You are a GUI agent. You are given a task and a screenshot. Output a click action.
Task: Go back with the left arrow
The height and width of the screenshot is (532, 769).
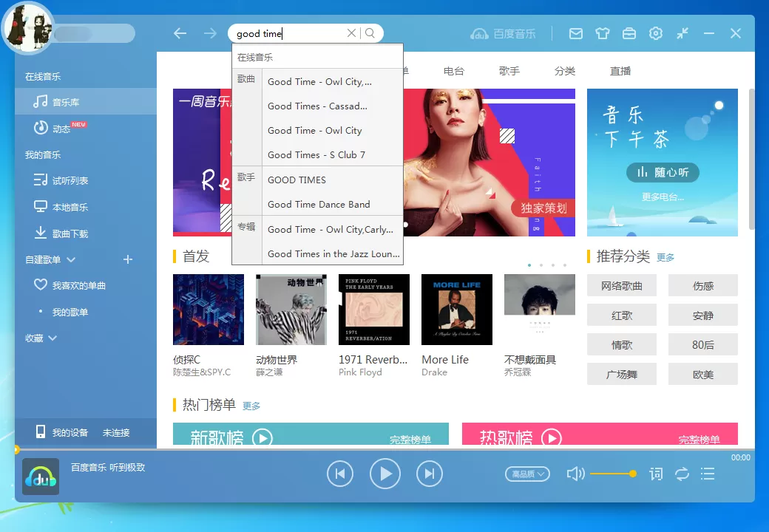180,33
